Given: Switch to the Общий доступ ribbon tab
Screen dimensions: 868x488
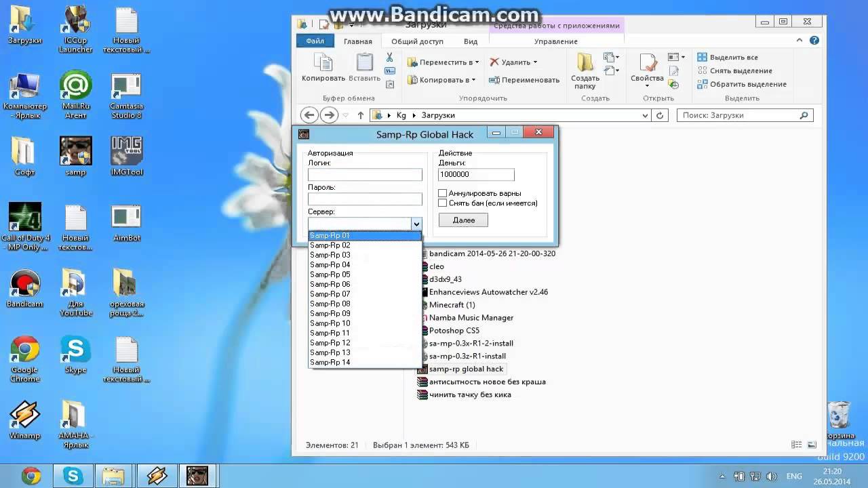Looking at the screenshot, I should (417, 41).
